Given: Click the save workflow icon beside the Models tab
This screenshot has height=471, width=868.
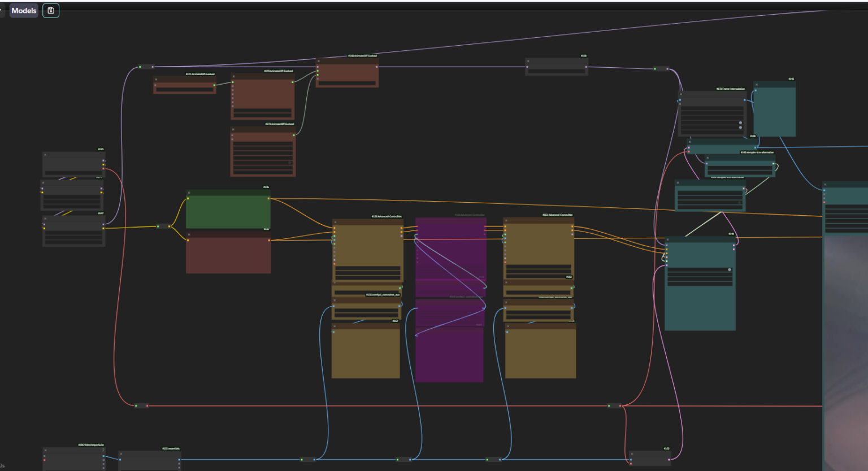Looking at the screenshot, I should pos(50,10).
